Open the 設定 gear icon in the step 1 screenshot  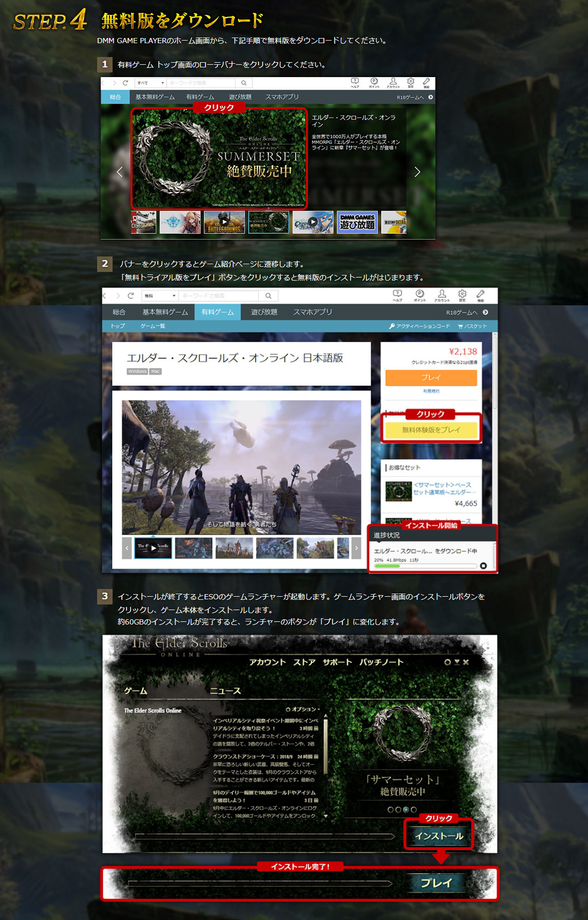pyautogui.click(x=411, y=82)
